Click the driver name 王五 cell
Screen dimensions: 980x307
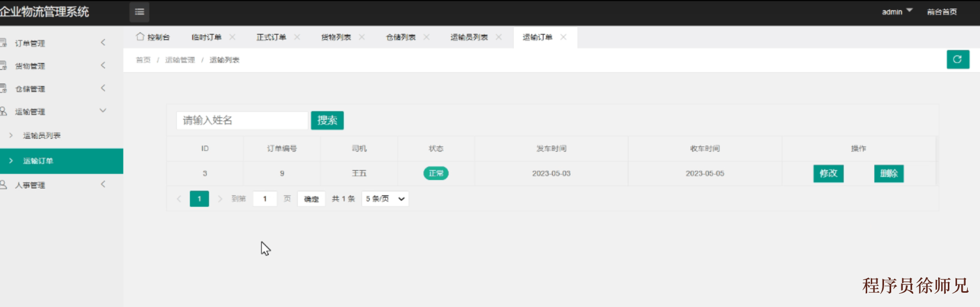pos(359,173)
